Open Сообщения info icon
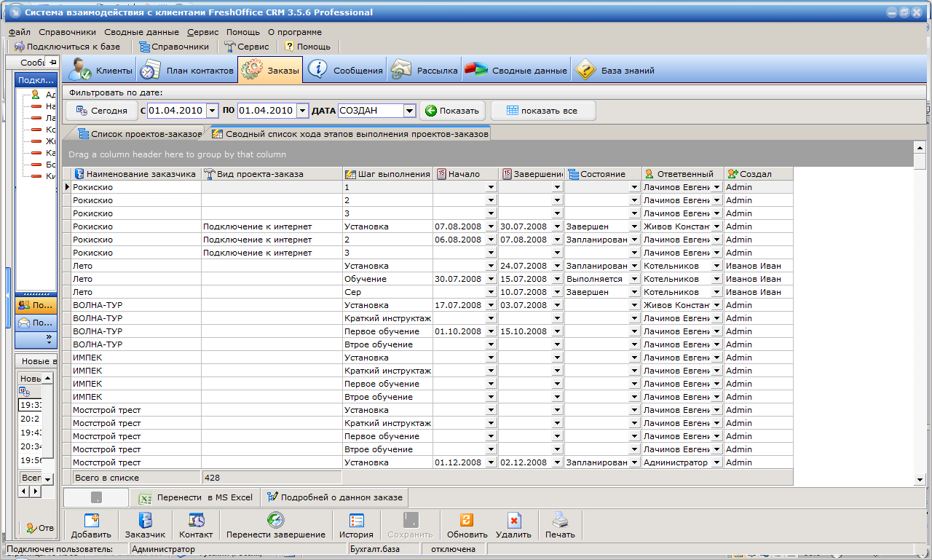This screenshot has width=932, height=560. pos(317,71)
